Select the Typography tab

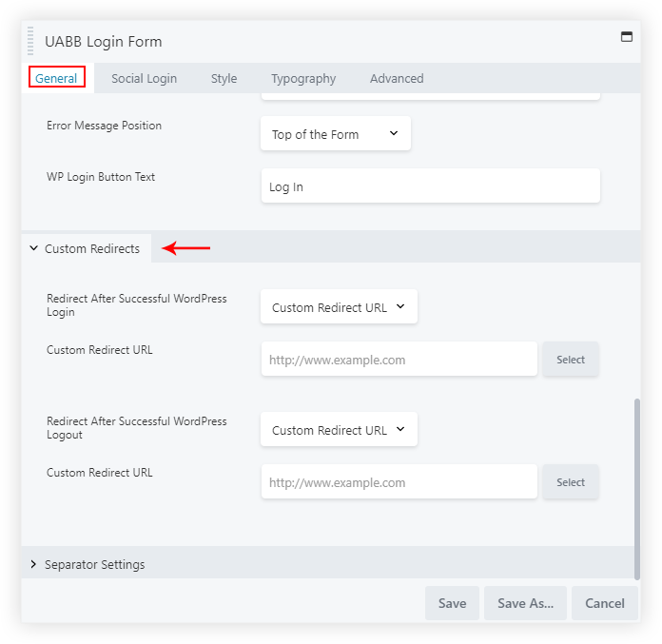[x=302, y=78]
